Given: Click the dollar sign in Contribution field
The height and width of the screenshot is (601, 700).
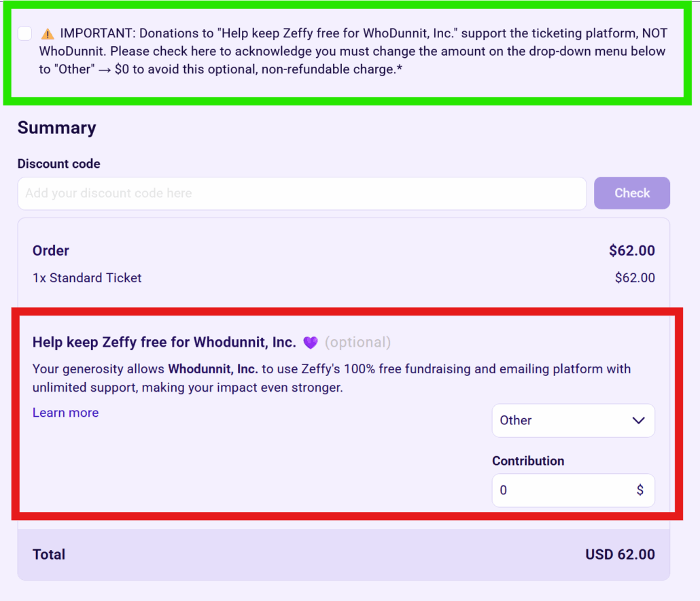Looking at the screenshot, I should coord(640,490).
